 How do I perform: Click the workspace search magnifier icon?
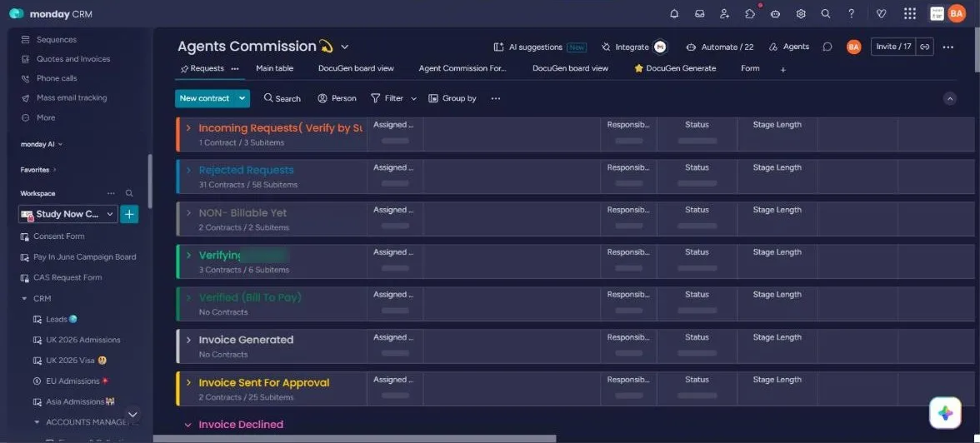[x=129, y=194]
